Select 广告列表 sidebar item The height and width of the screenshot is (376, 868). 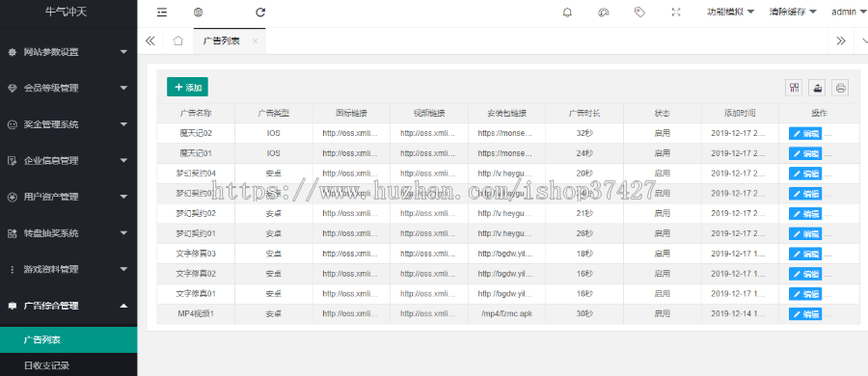(x=68, y=340)
